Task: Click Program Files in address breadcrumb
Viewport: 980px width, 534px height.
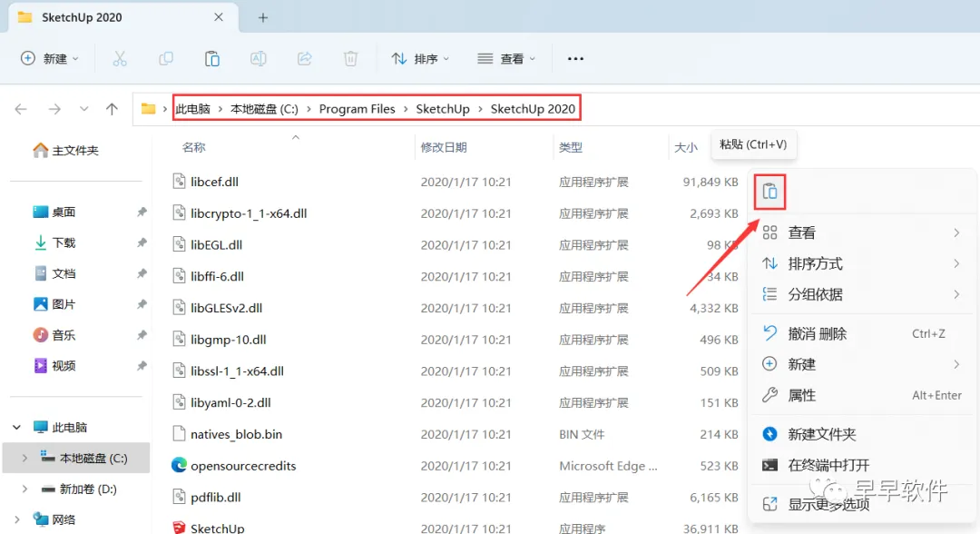Action: pos(357,109)
